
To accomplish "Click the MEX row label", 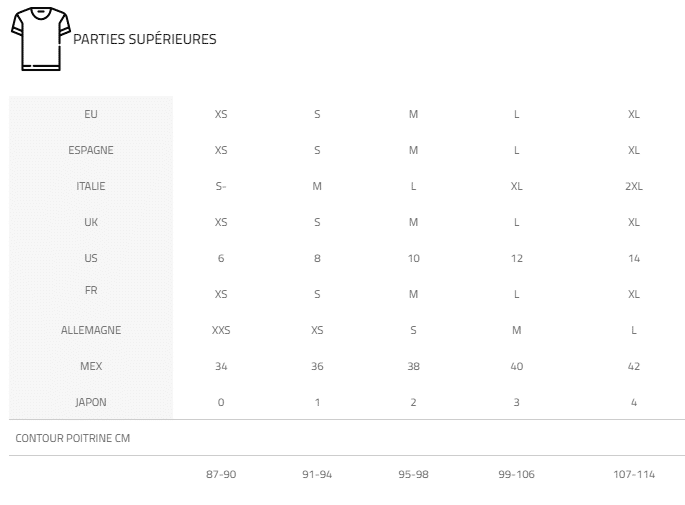I will [x=91, y=366].
